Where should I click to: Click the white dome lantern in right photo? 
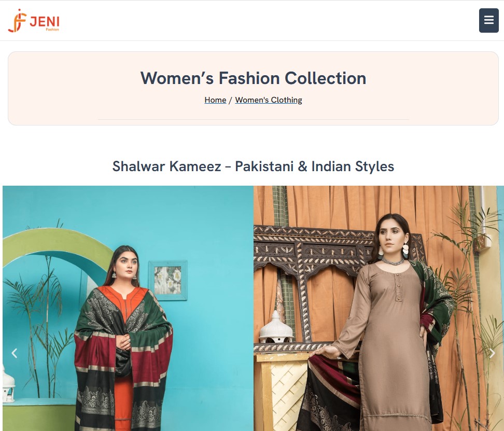(276, 327)
